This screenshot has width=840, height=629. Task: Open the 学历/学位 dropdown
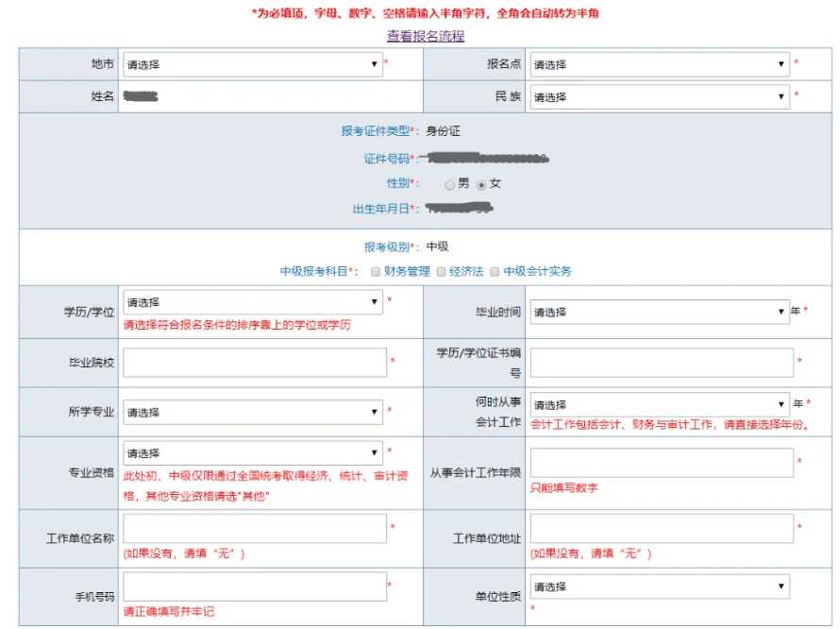coord(253,302)
